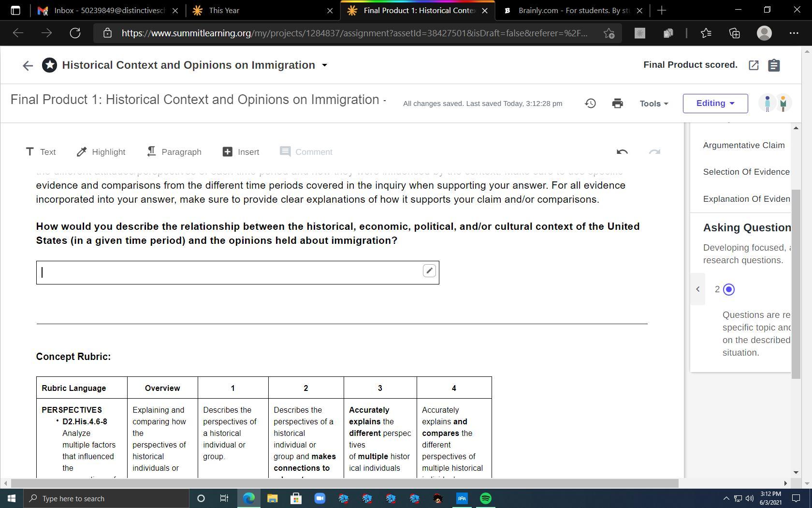812x508 pixels.
Task: Open the volume control icon
Action: coord(750,498)
